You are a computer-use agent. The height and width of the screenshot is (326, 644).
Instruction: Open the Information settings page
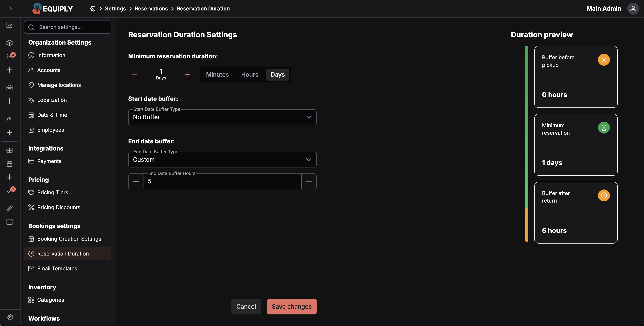click(67, 55)
